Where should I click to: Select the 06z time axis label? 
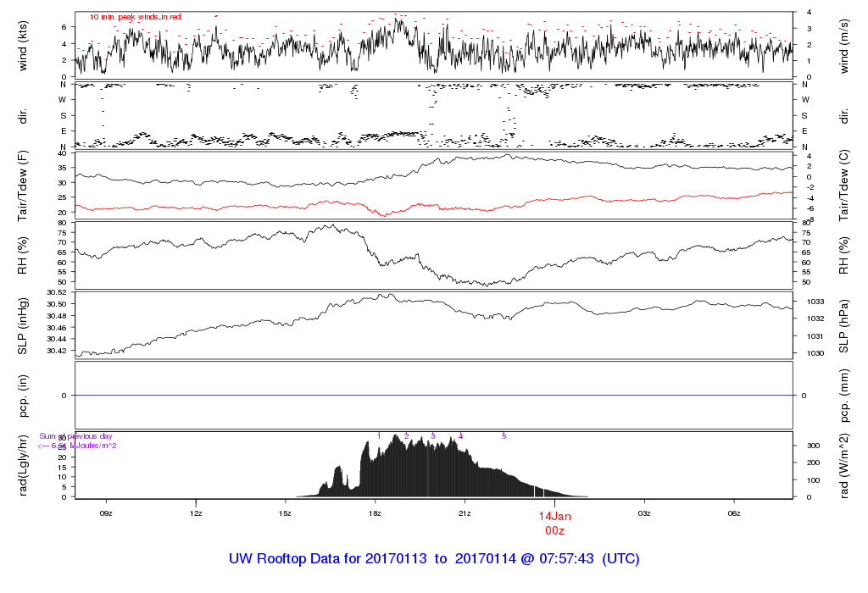coord(734,512)
